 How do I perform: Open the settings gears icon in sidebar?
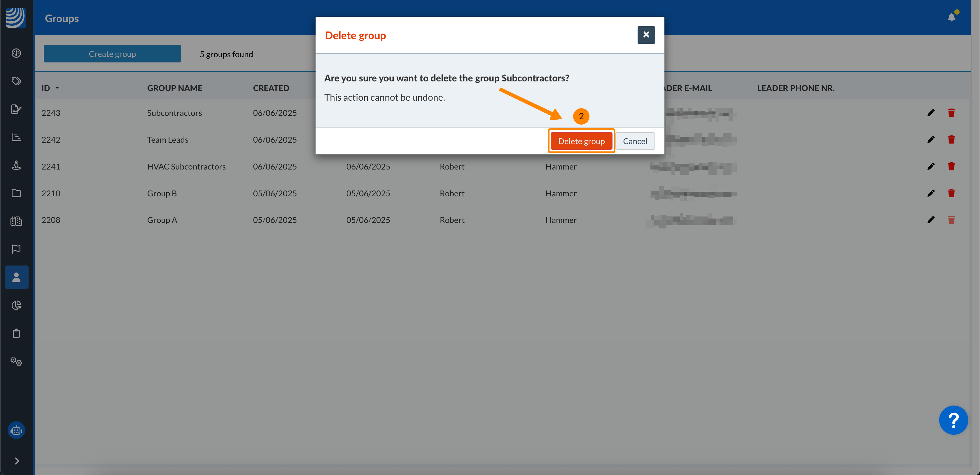16,361
